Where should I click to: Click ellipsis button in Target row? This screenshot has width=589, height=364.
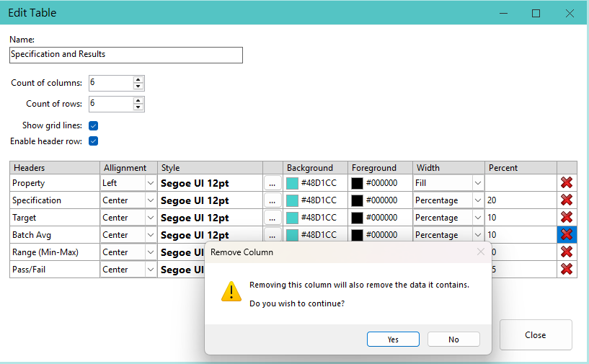[273, 218]
